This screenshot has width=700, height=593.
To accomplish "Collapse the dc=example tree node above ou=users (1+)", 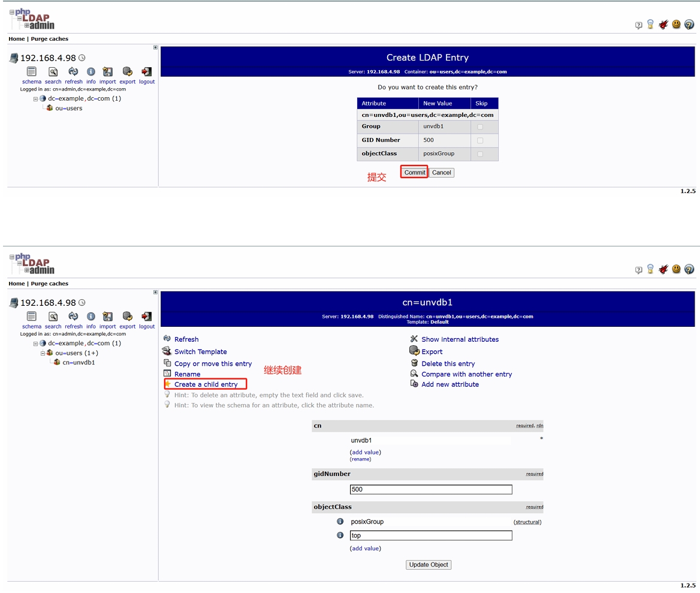I will 35,344.
